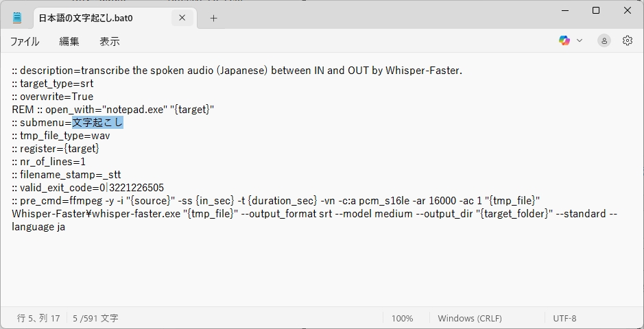Click the ':: pre_cmd=ffmpeg' line
The image size is (644, 329).
pos(276,201)
